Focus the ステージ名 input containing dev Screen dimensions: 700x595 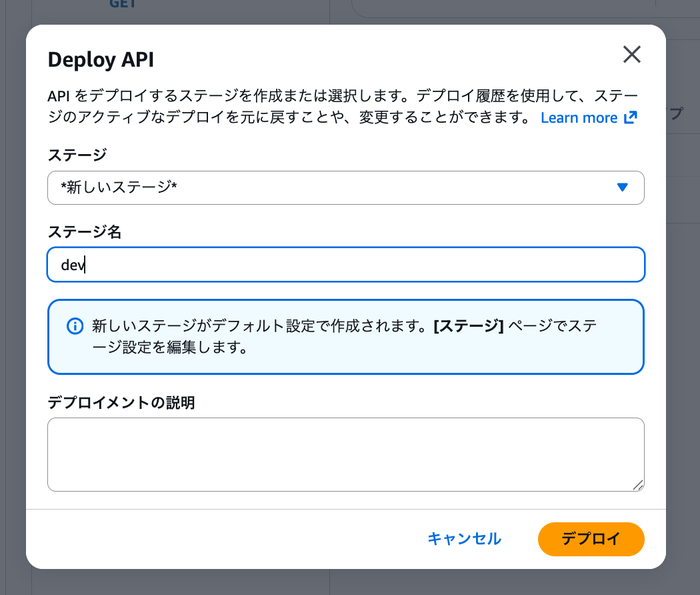point(345,264)
